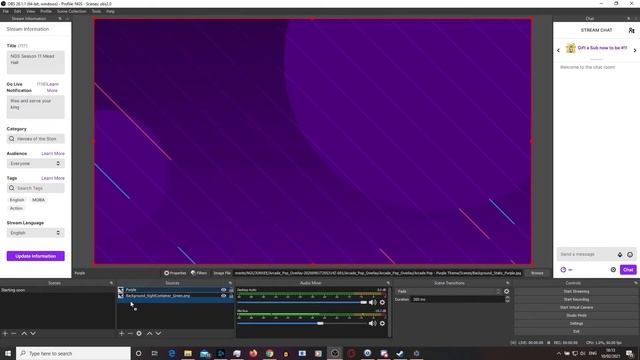Image resolution: width=640 pixels, height=360 pixels.
Task: Open source properties gear in Sources toolbar
Action: coord(139,333)
